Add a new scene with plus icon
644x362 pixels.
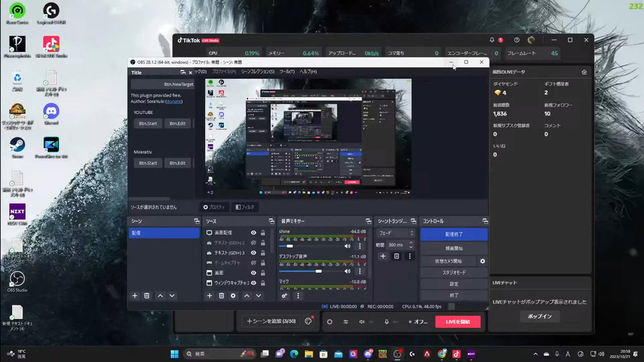click(135, 296)
